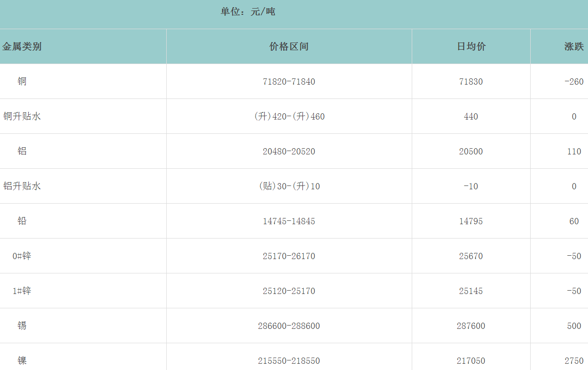Select the 锡 metal name cell
This screenshot has height=370, width=588.
(x=22, y=326)
